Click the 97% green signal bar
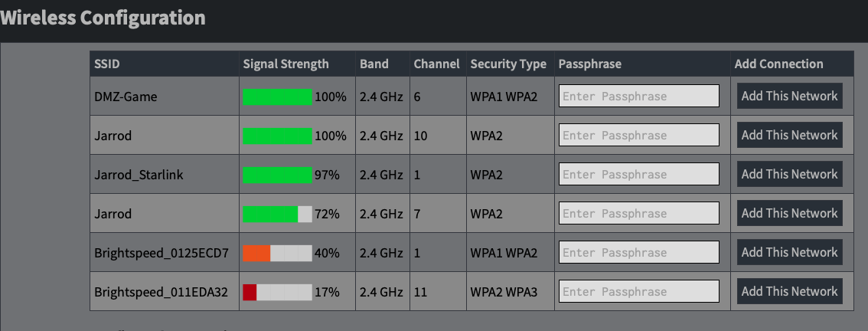This screenshot has width=868, height=331. pyautogui.click(x=277, y=175)
